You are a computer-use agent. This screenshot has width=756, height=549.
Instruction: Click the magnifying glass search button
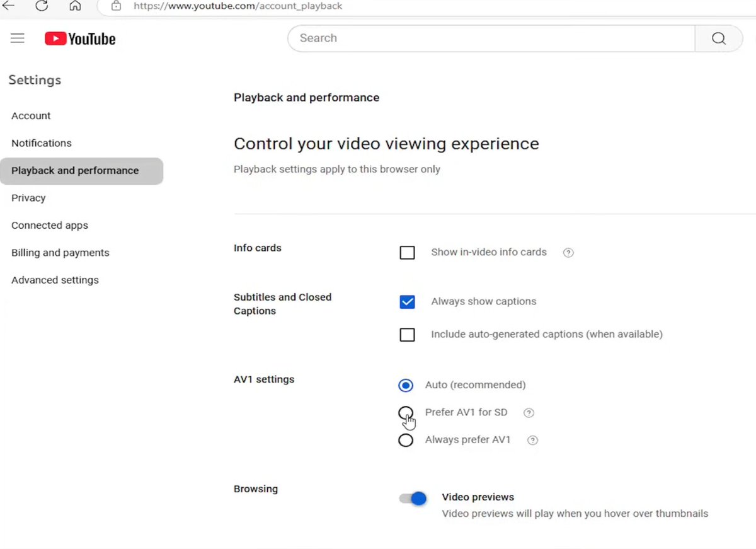[719, 38]
